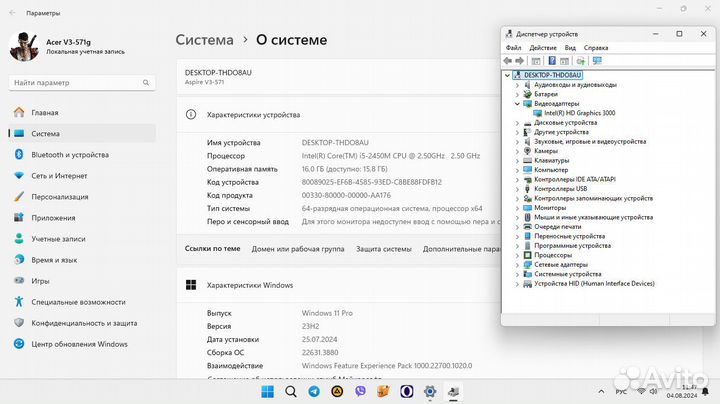720x404 pixels.
Task: Open the Справка menu in Device Manager
Action: coord(596,48)
